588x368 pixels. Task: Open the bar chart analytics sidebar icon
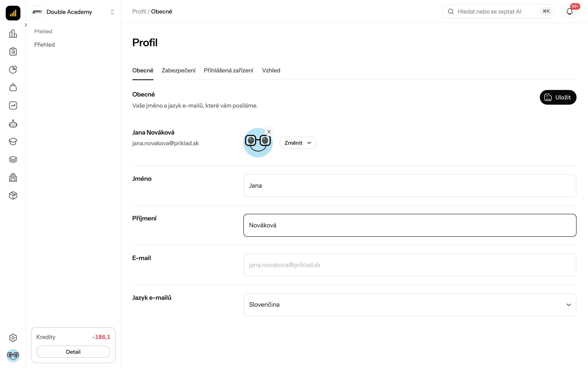pos(13,34)
